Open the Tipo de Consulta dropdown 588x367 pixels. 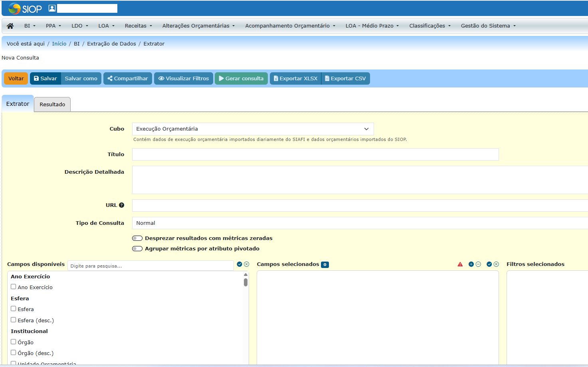point(360,223)
